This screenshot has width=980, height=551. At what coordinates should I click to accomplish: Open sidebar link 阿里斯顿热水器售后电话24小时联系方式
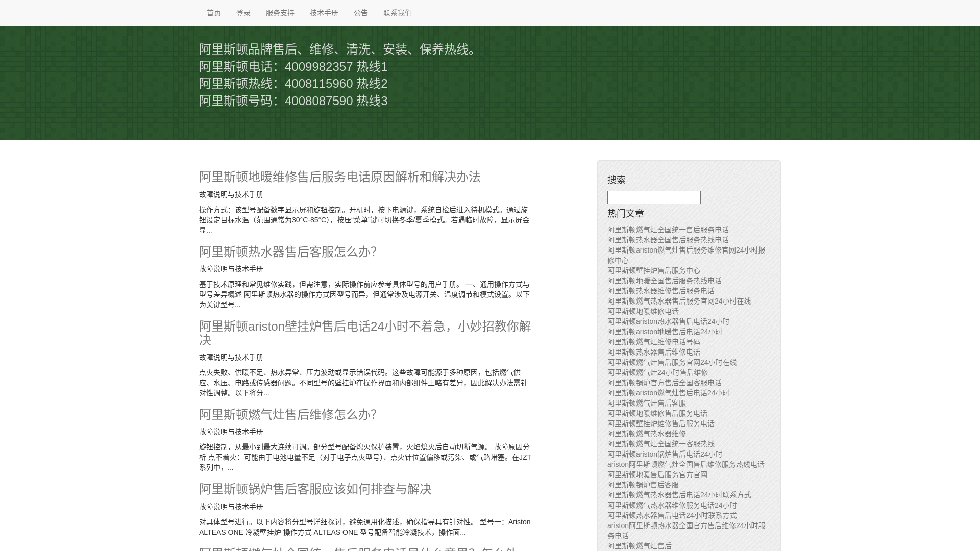(x=672, y=515)
